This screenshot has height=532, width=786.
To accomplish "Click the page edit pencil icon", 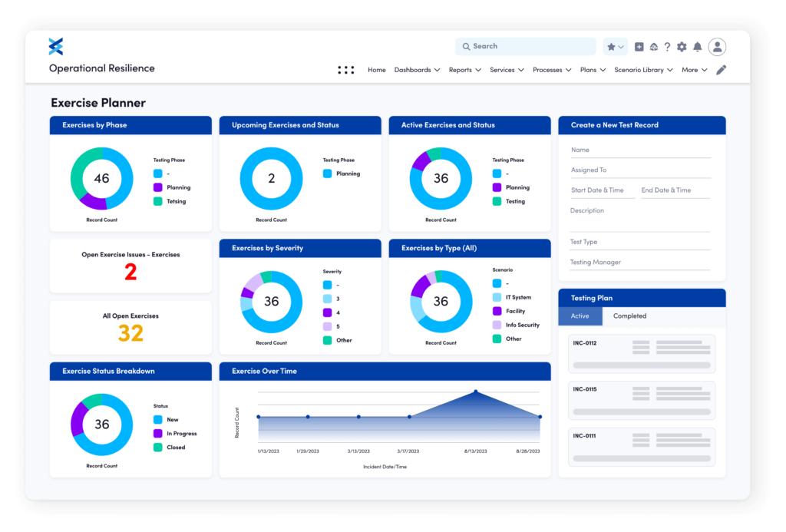I will 720,69.
